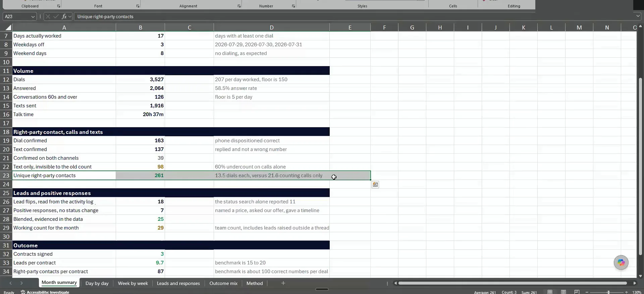Screen dimensions: 644x294
Task: Click the 130% zoom level
Action: (x=637, y=292)
